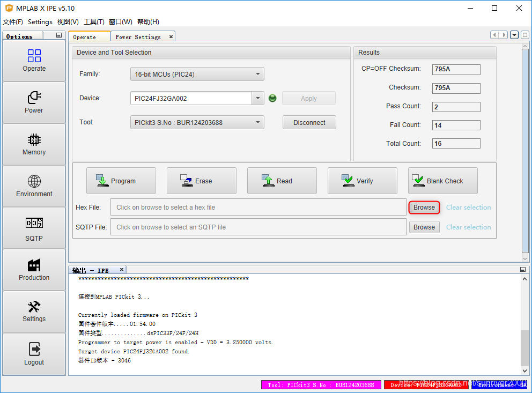This screenshot has width=532, height=393.
Task: Open the Operate panel in the sidebar
Action: (34, 61)
